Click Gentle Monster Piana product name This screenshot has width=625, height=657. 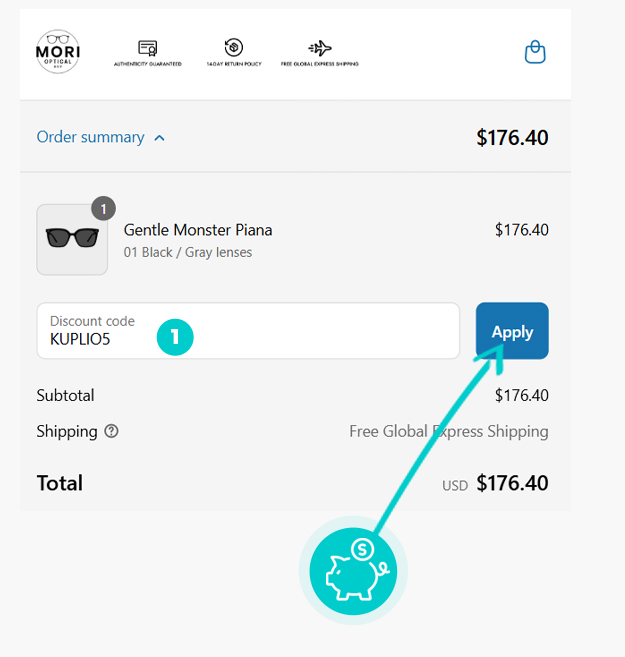click(198, 230)
